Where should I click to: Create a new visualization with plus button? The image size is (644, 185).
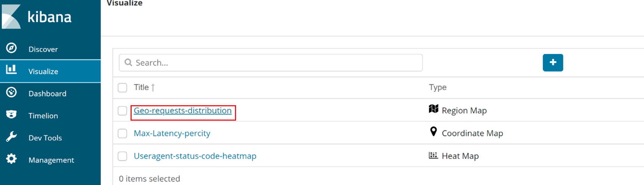(x=553, y=62)
